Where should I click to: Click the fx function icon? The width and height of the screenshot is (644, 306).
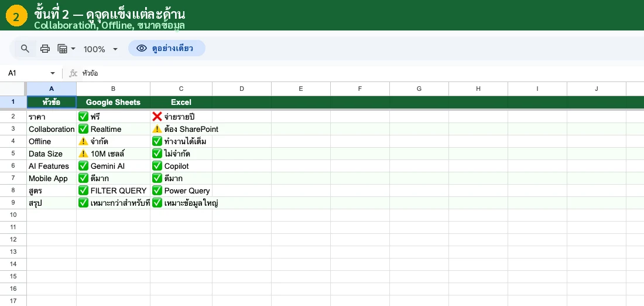73,73
